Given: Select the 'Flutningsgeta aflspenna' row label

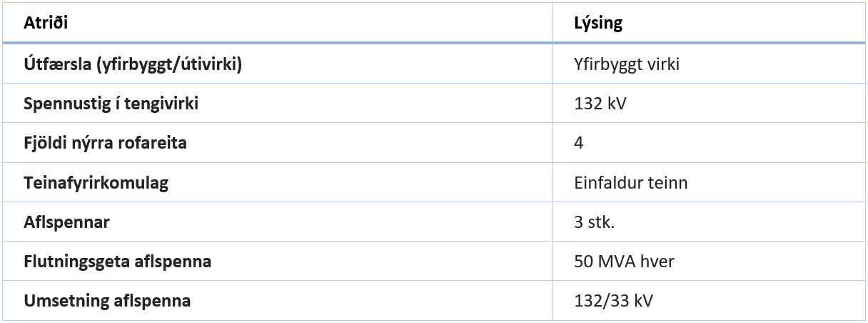Looking at the screenshot, I should (117, 262).
